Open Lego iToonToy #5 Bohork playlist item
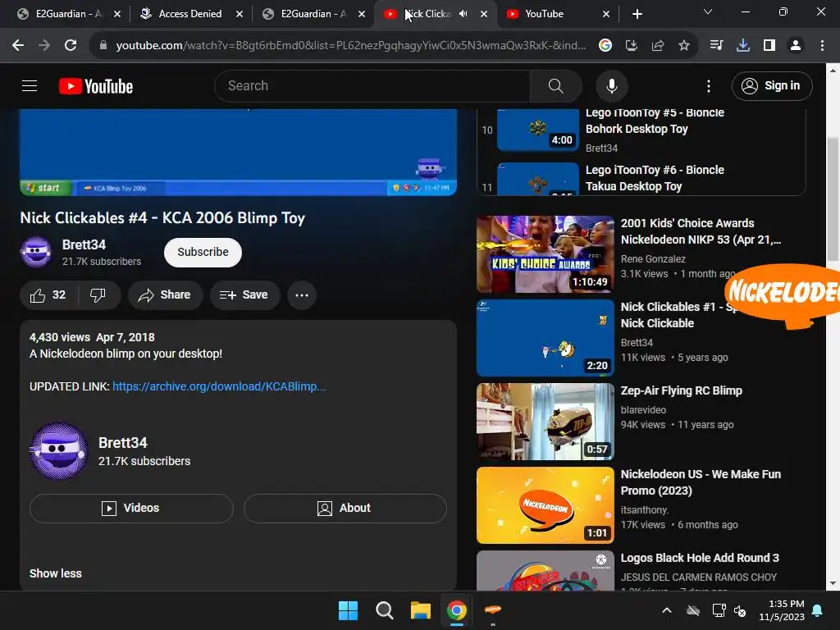 tap(641, 130)
